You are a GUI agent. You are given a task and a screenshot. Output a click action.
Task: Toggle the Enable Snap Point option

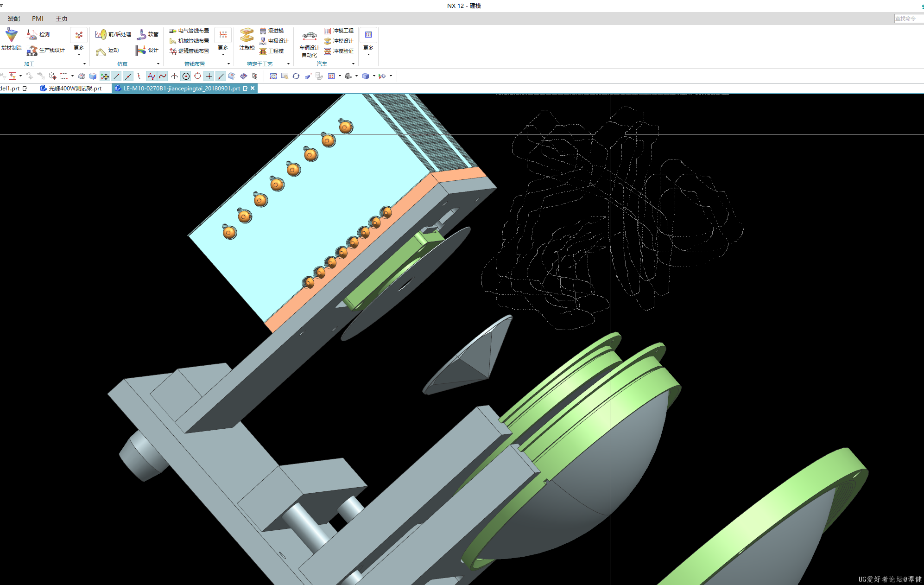[105, 76]
